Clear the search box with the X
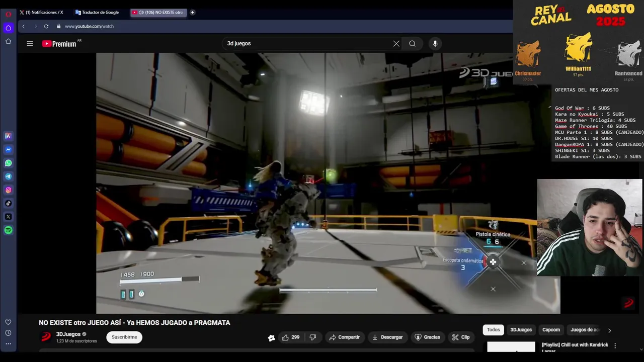The height and width of the screenshot is (362, 644). click(x=396, y=44)
